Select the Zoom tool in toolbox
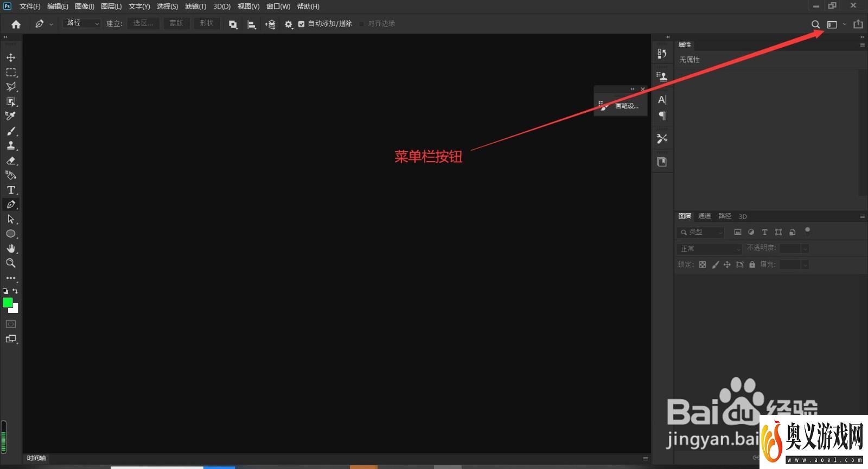This screenshot has height=469, width=868. [11, 263]
